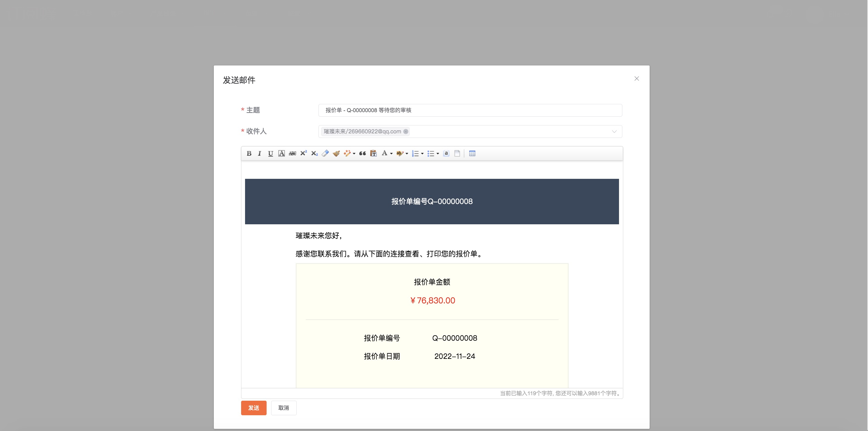Remove the 269660922@qq.com recipient tag
This screenshot has width=868, height=431.
406,132
